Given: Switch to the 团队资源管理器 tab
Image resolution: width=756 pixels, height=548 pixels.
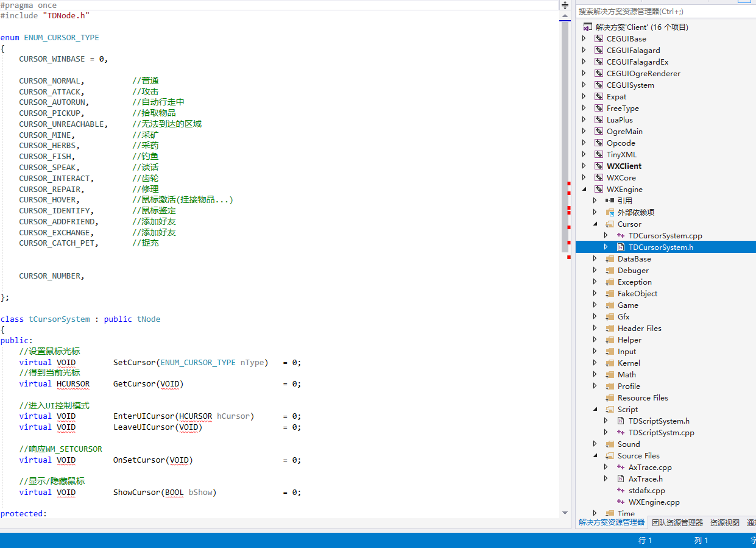Looking at the screenshot, I should tap(677, 522).
